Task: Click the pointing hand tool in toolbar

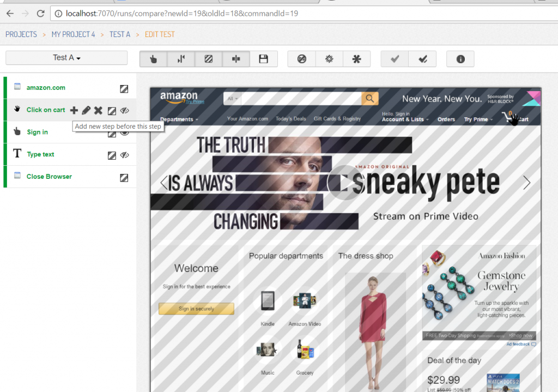Action: (153, 59)
